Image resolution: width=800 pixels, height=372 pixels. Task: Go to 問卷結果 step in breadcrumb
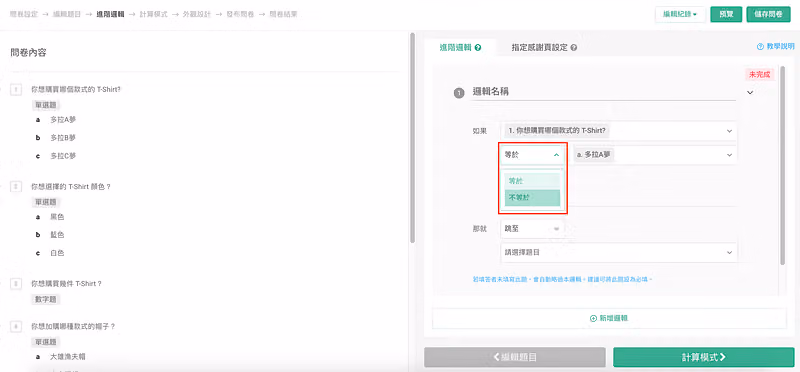tap(284, 14)
